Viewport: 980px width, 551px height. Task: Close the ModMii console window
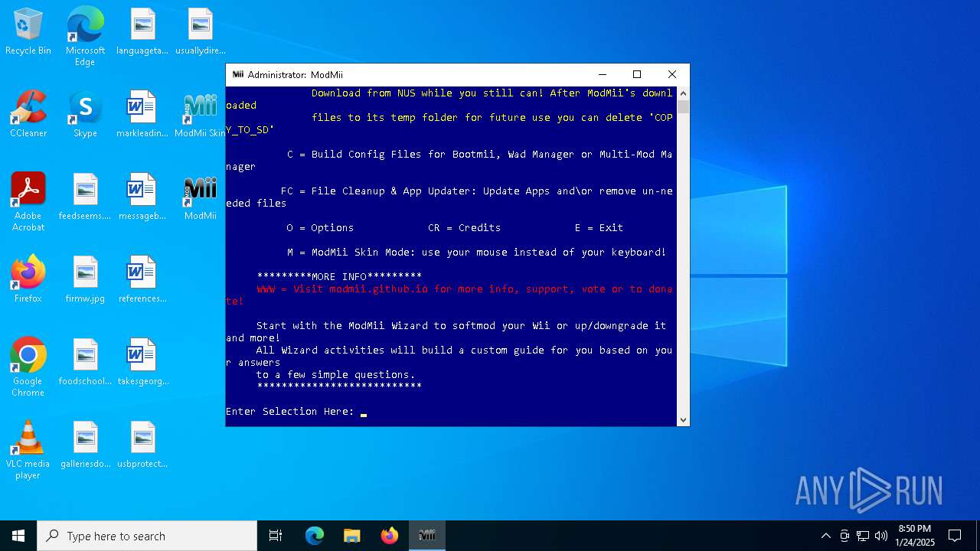coord(672,74)
